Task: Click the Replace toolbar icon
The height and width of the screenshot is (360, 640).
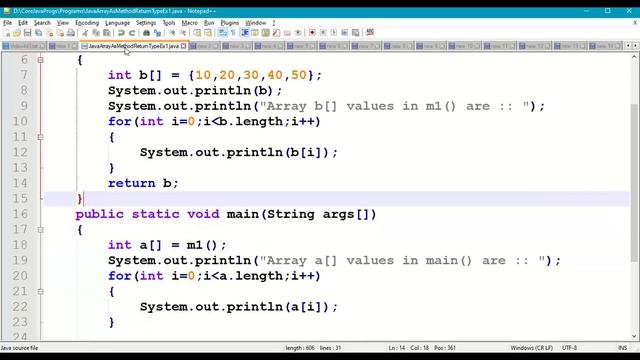Action: [157, 33]
